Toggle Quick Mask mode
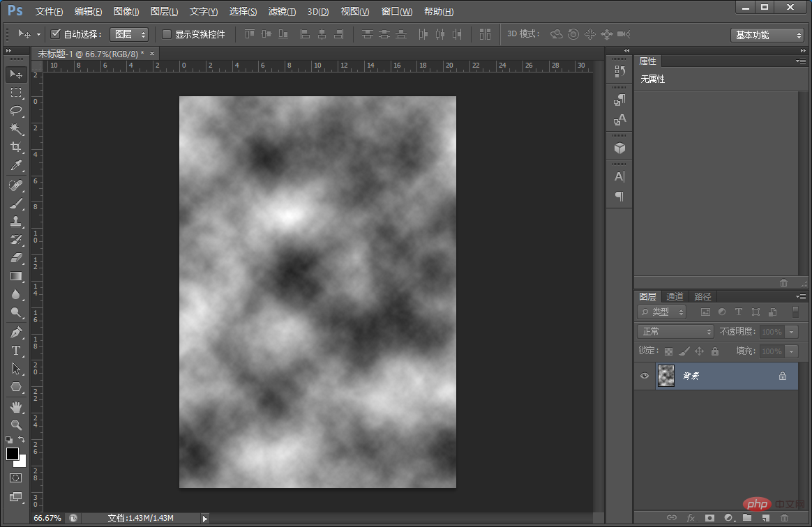The height and width of the screenshot is (527, 812). tap(16, 478)
